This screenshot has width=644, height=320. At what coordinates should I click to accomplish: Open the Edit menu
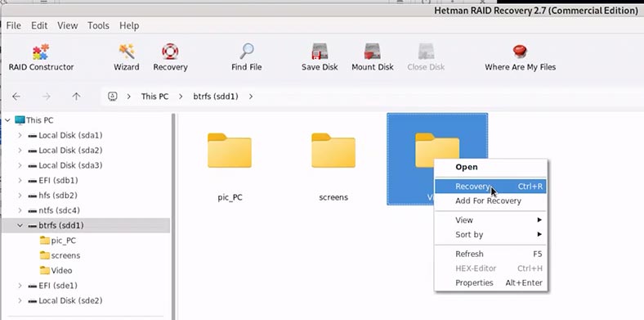click(x=39, y=25)
